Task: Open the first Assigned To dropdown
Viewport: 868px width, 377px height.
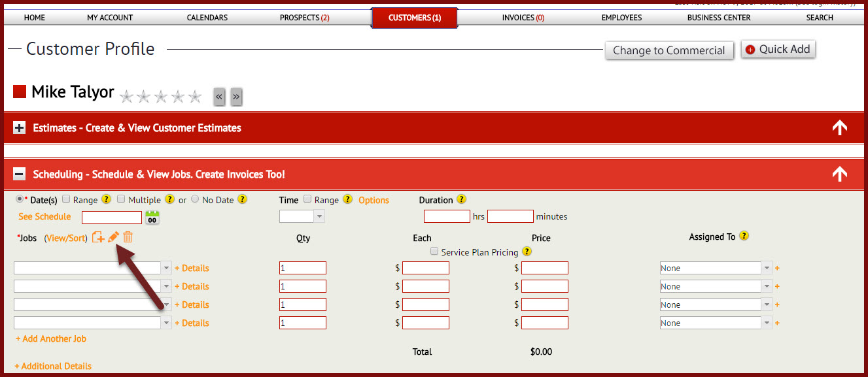Action: tap(716, 268)
